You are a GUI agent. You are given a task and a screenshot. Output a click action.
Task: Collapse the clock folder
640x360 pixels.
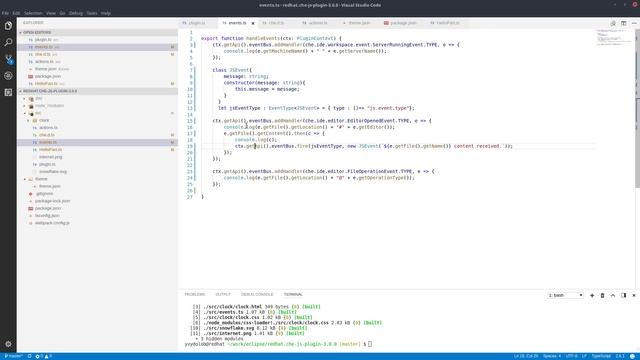pyautogui.click(x=97, y=120)
